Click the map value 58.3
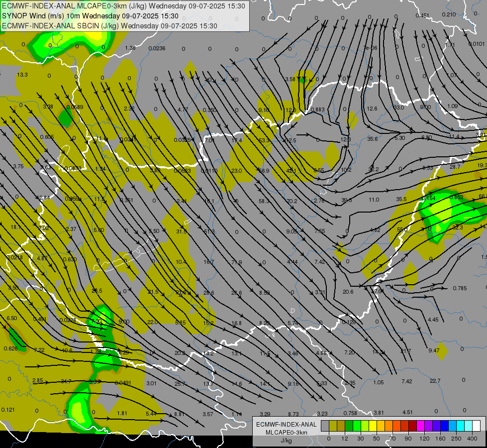Screen dimensions: 487x448 [x=264, y=201]
